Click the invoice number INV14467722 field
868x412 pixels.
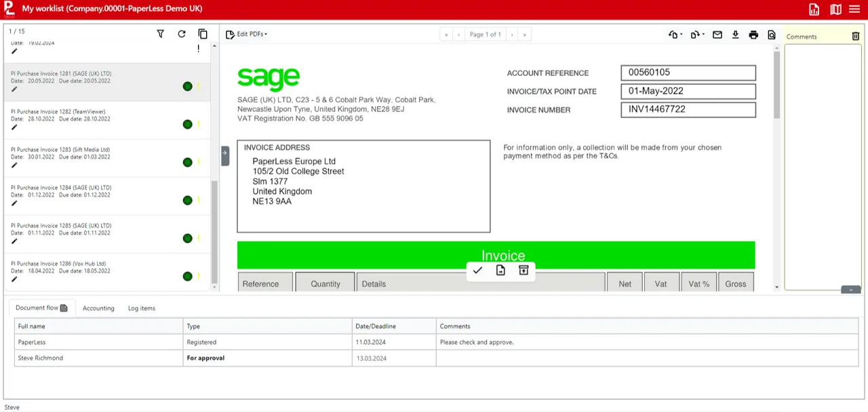(x=688, y=109)
